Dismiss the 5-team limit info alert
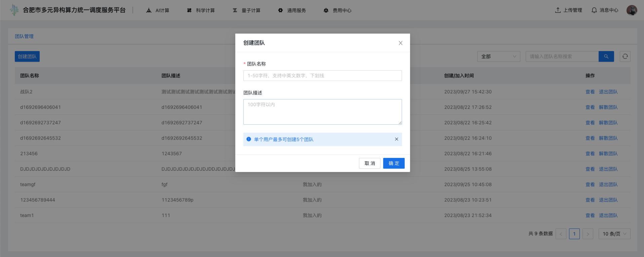 (396, 139)
